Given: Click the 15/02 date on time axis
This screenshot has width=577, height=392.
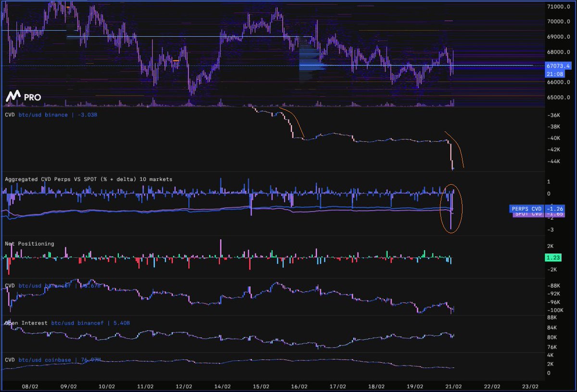Looking at the screenshot, I should pos(261,387).
